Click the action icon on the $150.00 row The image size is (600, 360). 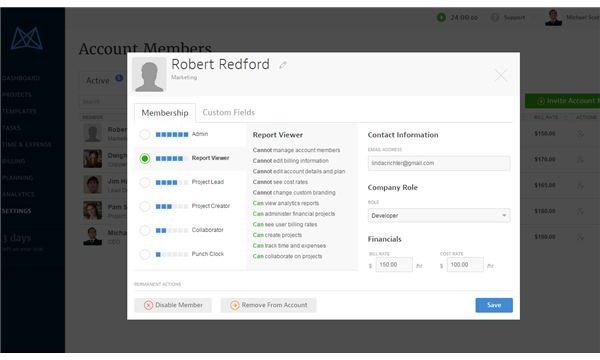pos(580,134)
